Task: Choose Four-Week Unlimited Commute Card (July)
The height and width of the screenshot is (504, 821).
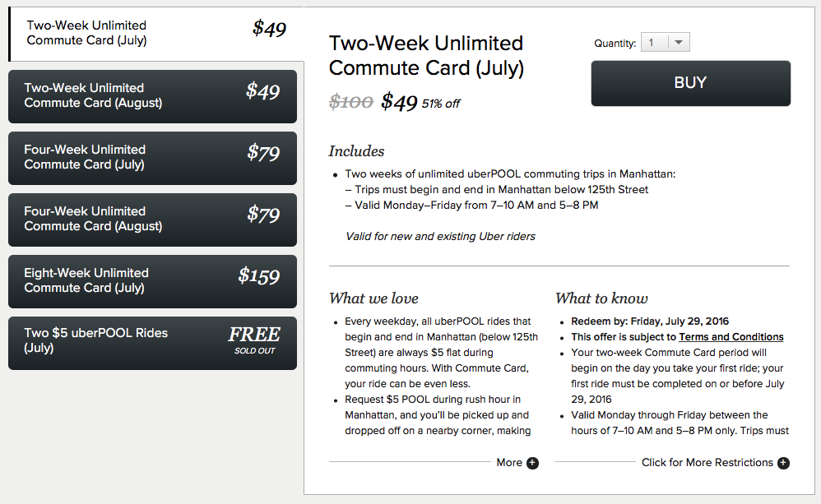Action: point(152,157)
